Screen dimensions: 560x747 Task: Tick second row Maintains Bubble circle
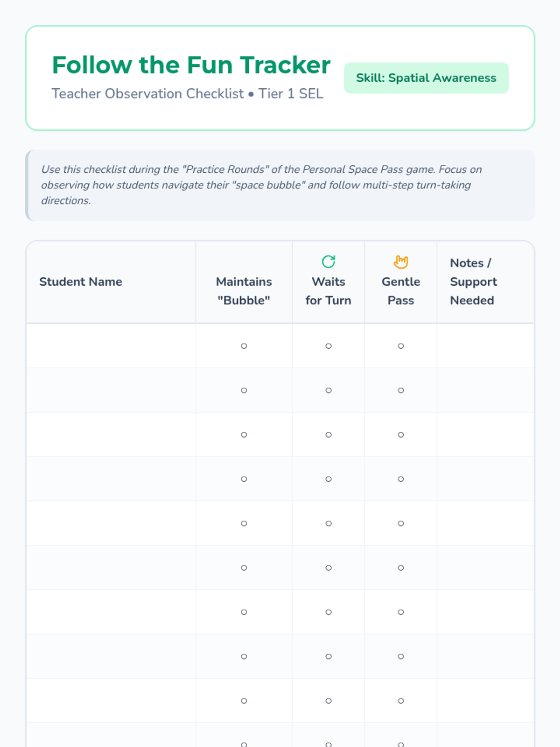(x=244, y=390)
